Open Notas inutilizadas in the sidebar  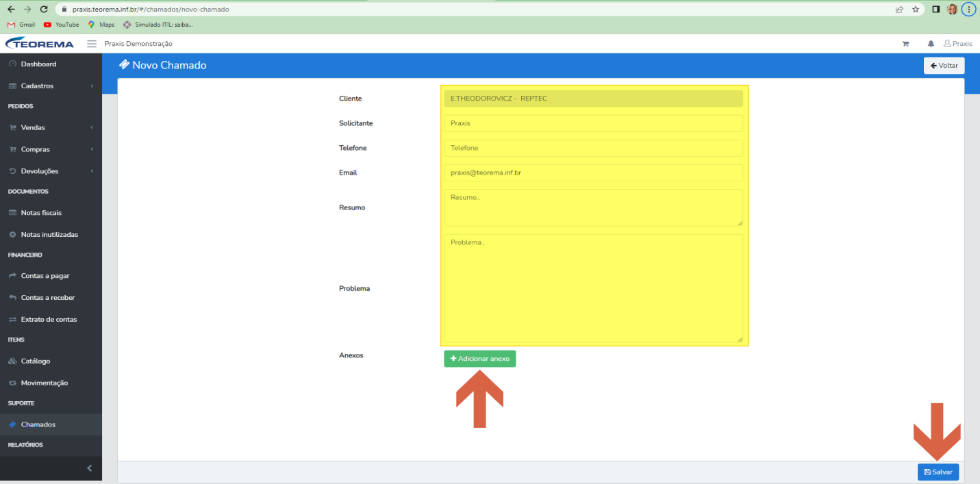click(x=51, y=235)
